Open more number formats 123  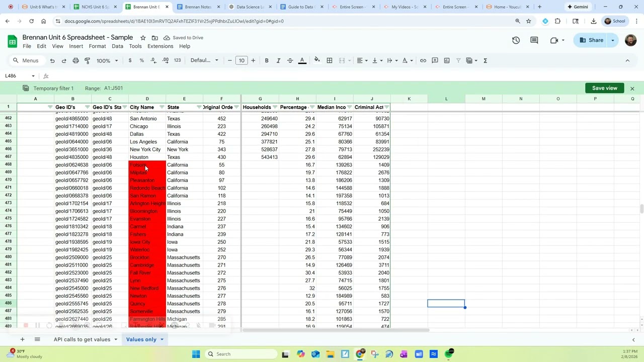click(x=177, y=60)
